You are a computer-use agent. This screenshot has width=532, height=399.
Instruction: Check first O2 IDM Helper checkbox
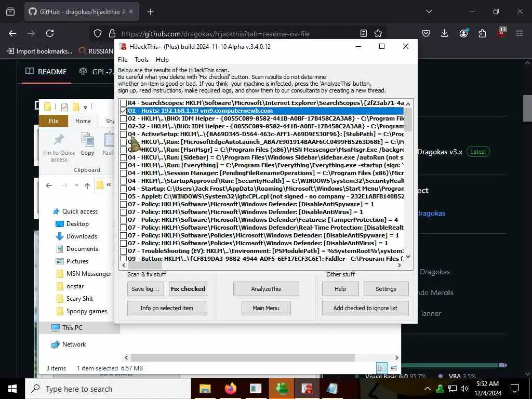[x=123, y=118]
